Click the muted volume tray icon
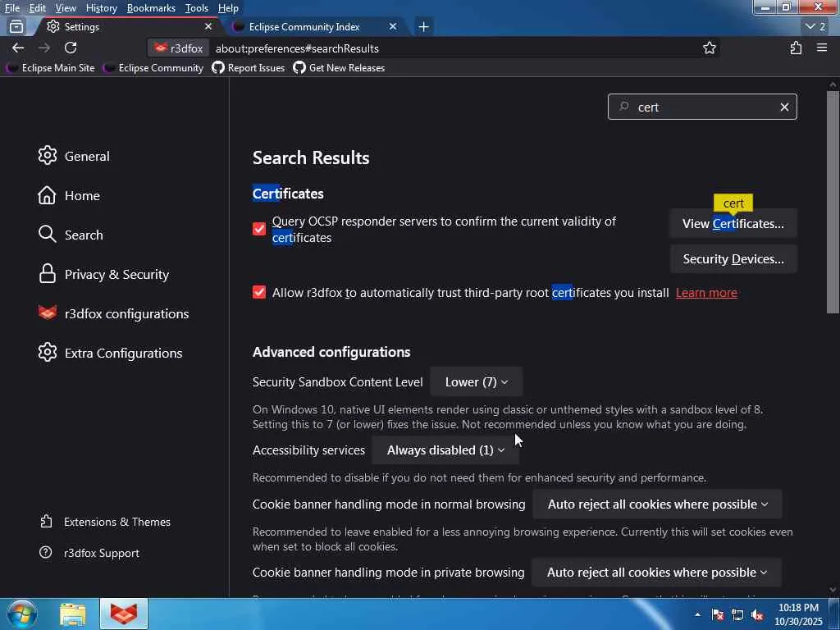This screenshot has width=840, height=630. (x=757, y=615)
